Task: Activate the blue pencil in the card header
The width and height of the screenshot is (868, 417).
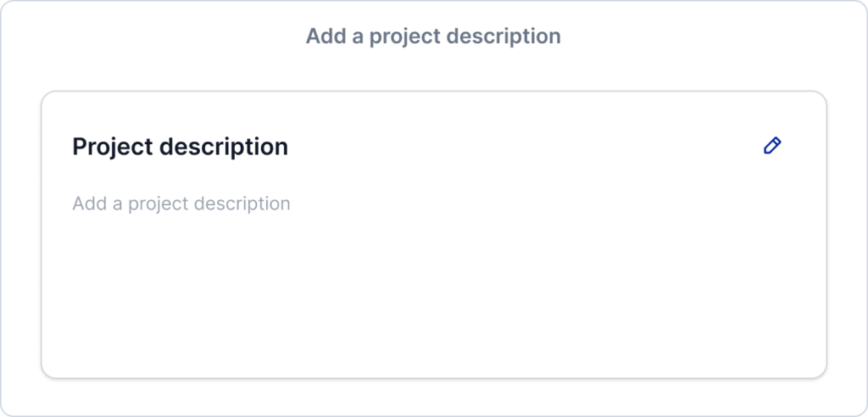Action: click(772, 146)
